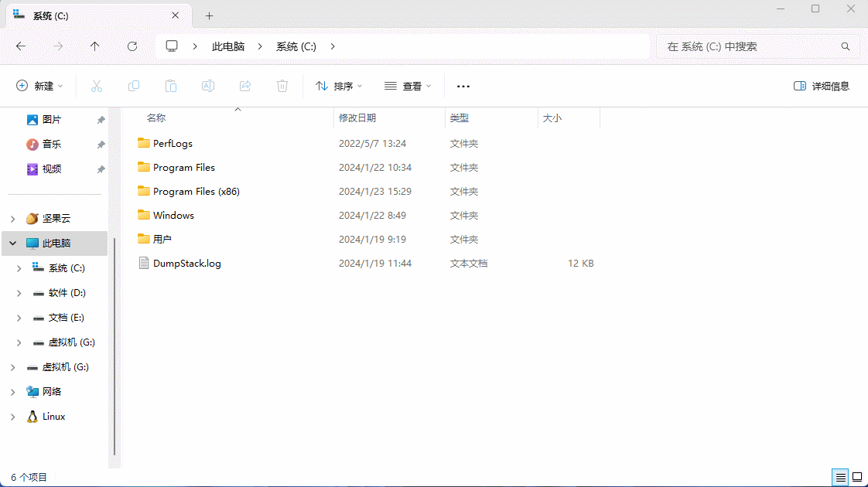
Task: Refresh the current folder view
Action: pos(132,46)
